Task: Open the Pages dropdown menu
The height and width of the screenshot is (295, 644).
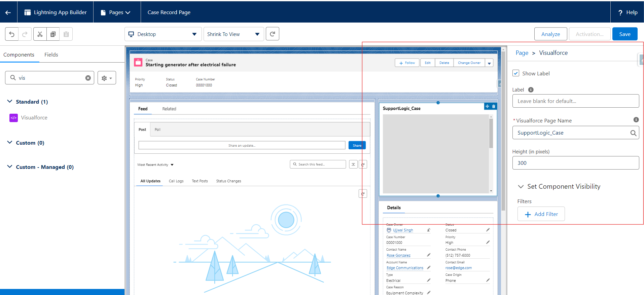Action: tap(115, 12)
